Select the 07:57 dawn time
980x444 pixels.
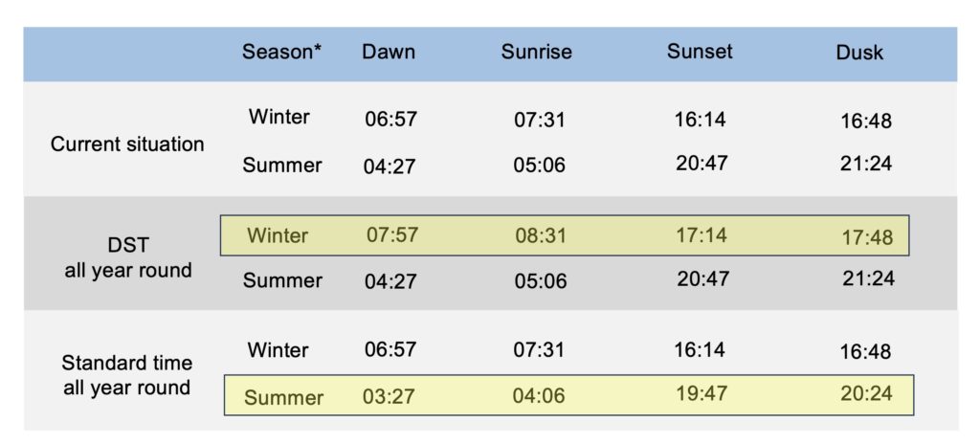click(x=391, y=234)
